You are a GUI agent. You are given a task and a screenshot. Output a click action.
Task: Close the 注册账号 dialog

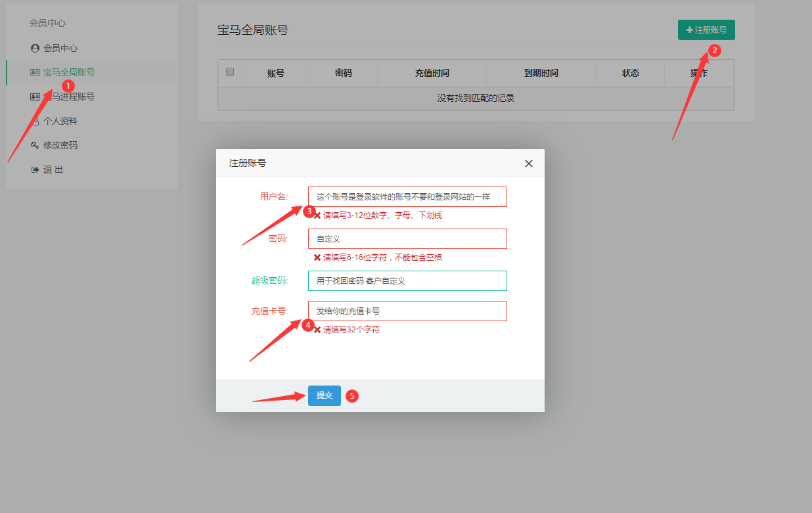click(529, 164)
